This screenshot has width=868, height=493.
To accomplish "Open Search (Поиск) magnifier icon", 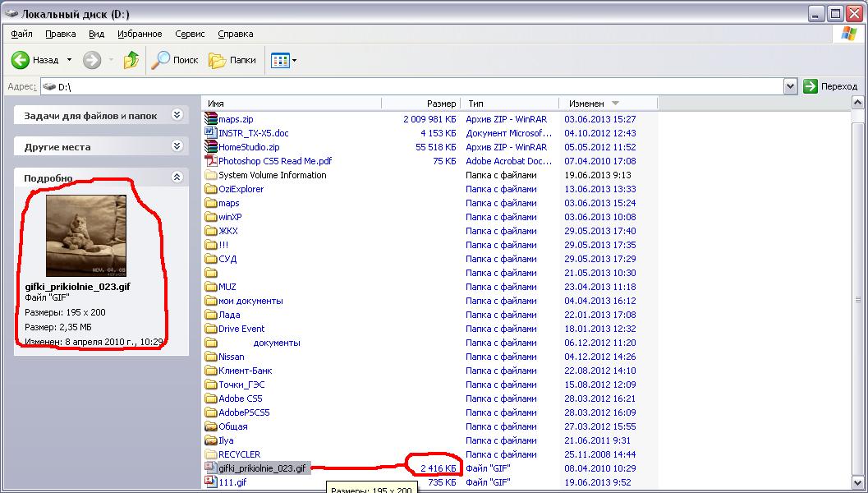I will (x=161, y=60).
